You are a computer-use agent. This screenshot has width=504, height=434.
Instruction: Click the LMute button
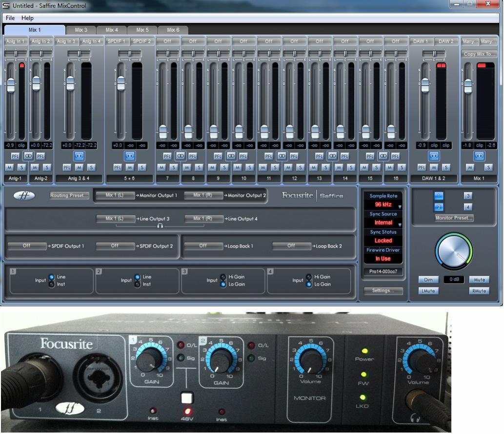[x=428, y=291]
